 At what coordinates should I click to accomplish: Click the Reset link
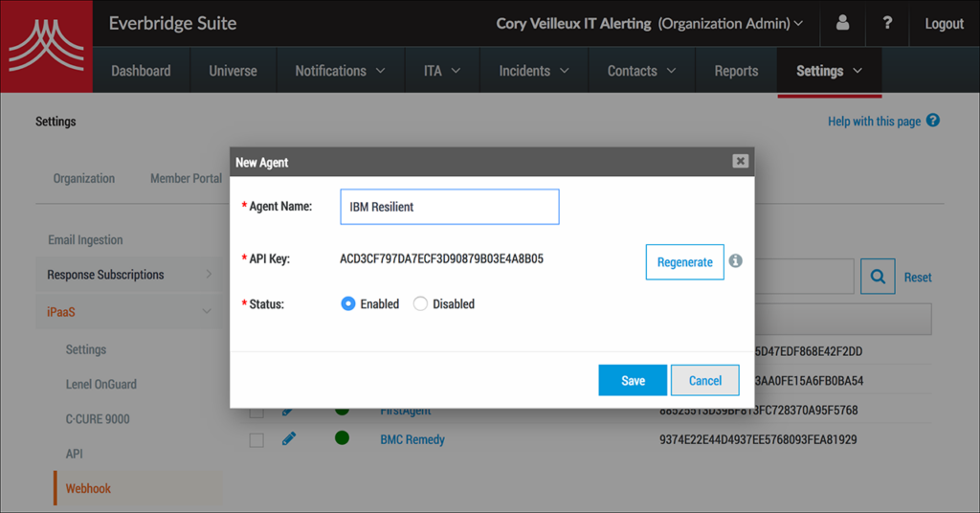click(918, 278)
